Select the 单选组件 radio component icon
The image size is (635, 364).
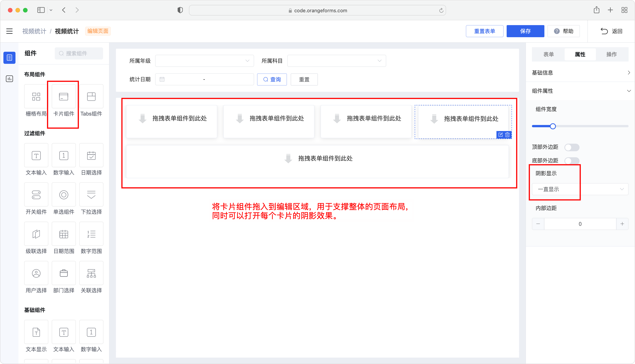[x=63, y=194]
